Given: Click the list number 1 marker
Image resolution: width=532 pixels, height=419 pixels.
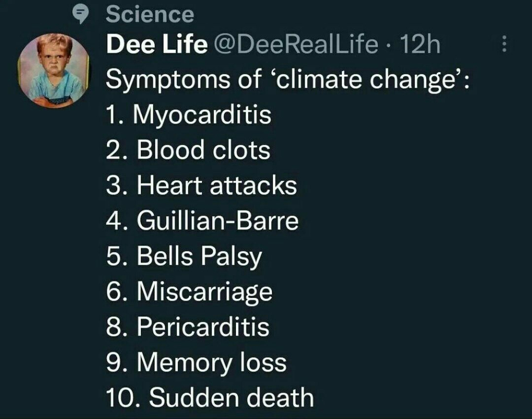Looking at the screenshot, I should click(114, 115).
